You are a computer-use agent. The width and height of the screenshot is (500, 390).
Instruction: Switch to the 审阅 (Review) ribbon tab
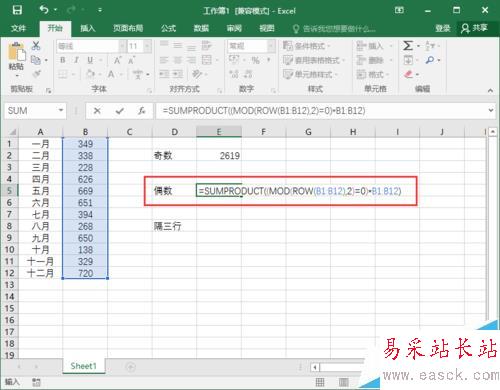click(234, 28)
